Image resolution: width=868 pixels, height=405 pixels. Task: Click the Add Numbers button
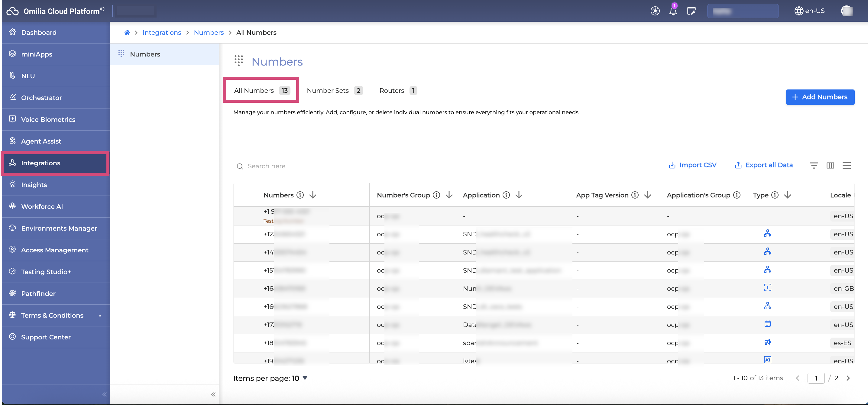pos(820,97)
